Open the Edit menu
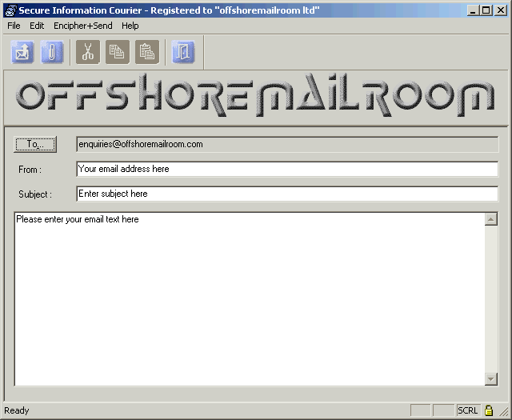The height and width of the screenshot is (420, 512). click(x=37, y=26)
